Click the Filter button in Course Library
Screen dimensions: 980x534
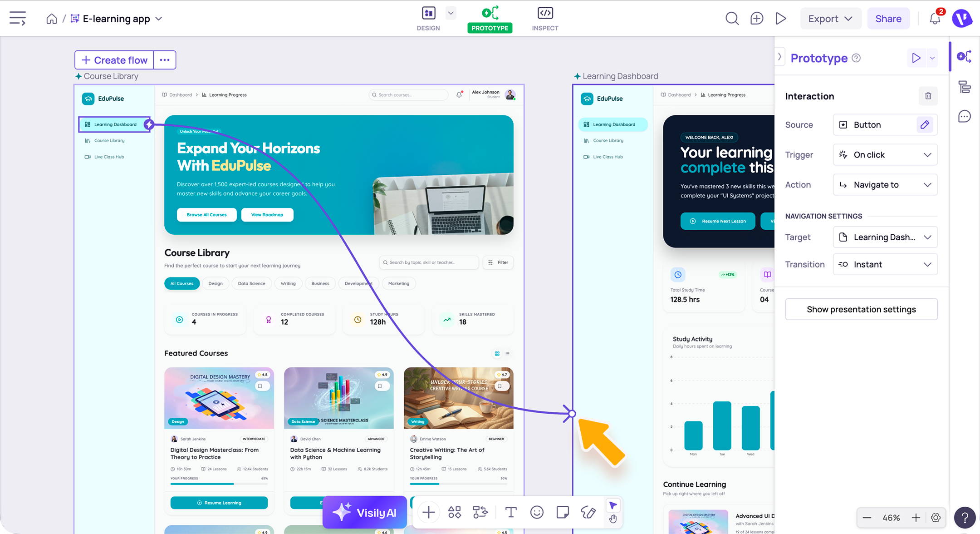498,262
